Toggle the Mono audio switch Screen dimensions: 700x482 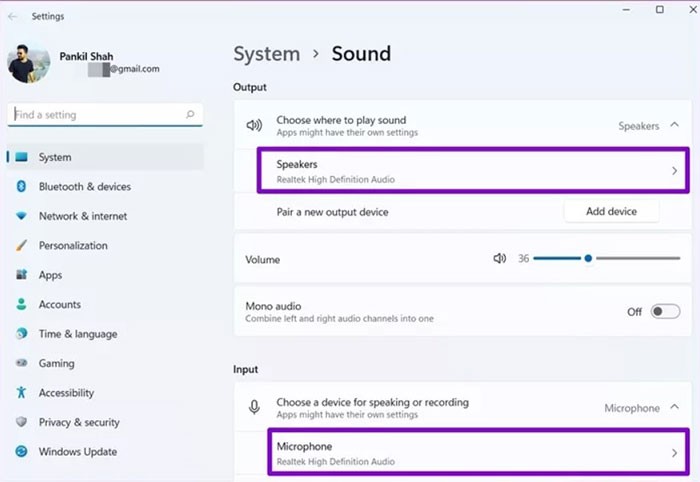click(x=665, y=312)
